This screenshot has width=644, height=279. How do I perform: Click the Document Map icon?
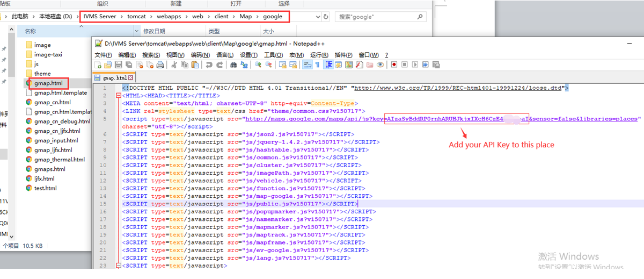pos(349,65)
